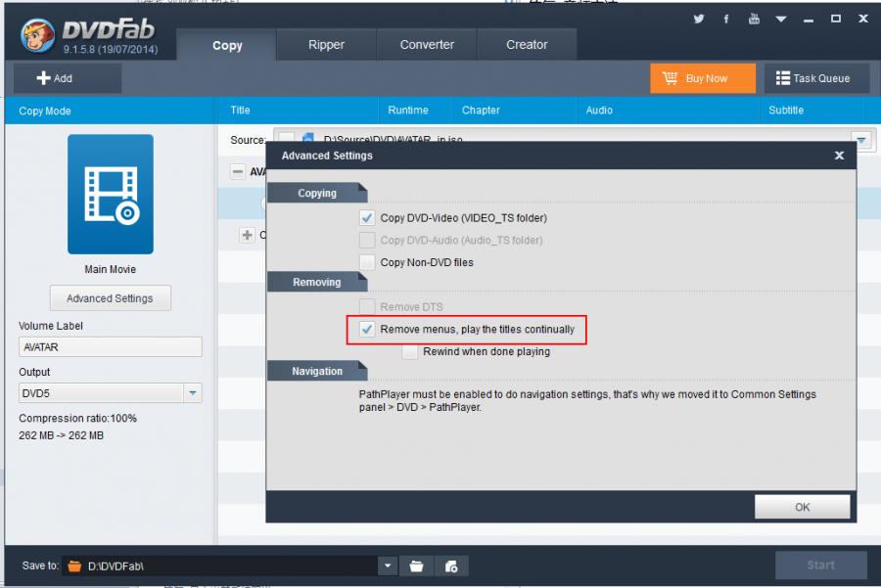Click the YouTube icon

[x=754, y=19]
